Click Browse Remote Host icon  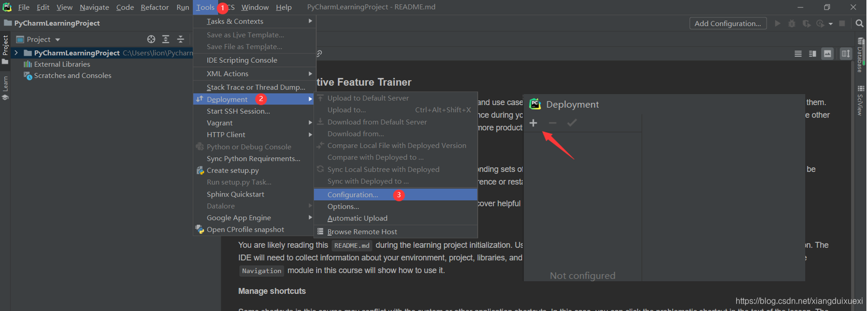(320, 232)
